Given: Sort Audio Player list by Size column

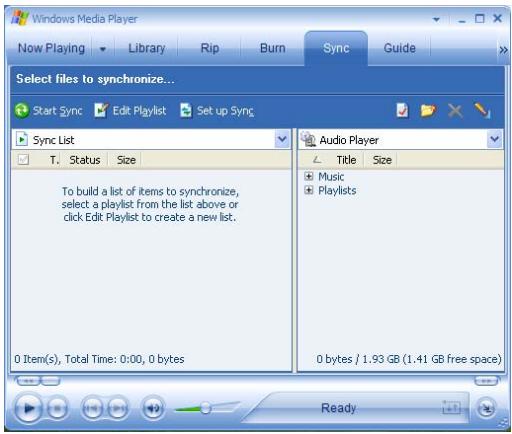Looking at the screenshot, I should point(382,160).
